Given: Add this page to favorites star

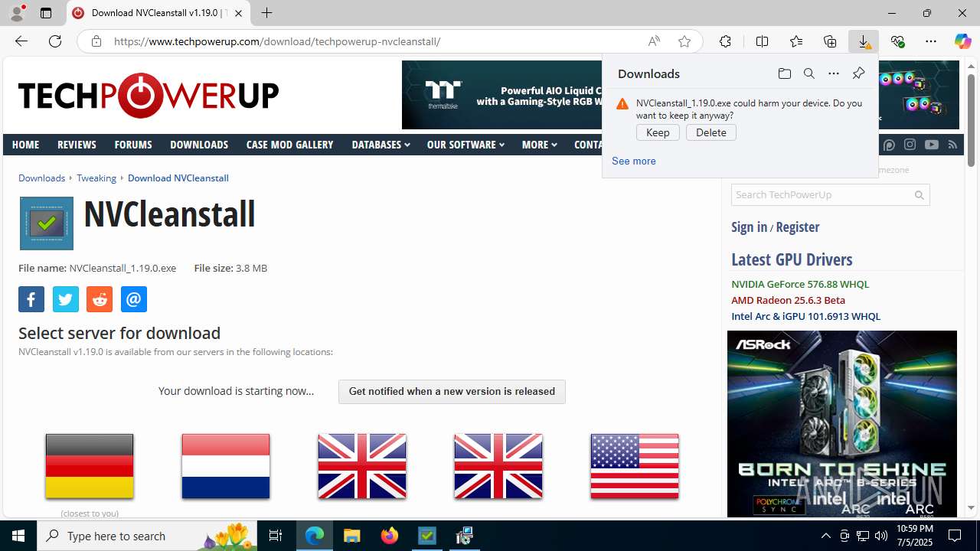Looking at the screenshot, I should tap(684, 41).
